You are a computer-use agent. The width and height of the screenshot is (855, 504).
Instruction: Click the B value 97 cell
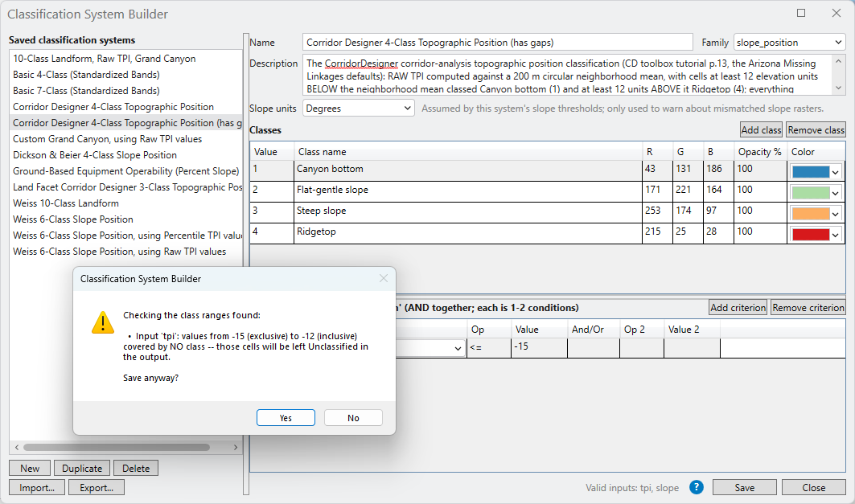coord(718,212)
